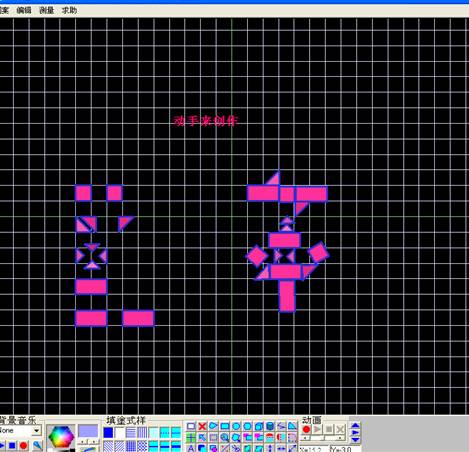Select the text tool letter A
This screenshot has height=452, width=469.
point(191,448)
